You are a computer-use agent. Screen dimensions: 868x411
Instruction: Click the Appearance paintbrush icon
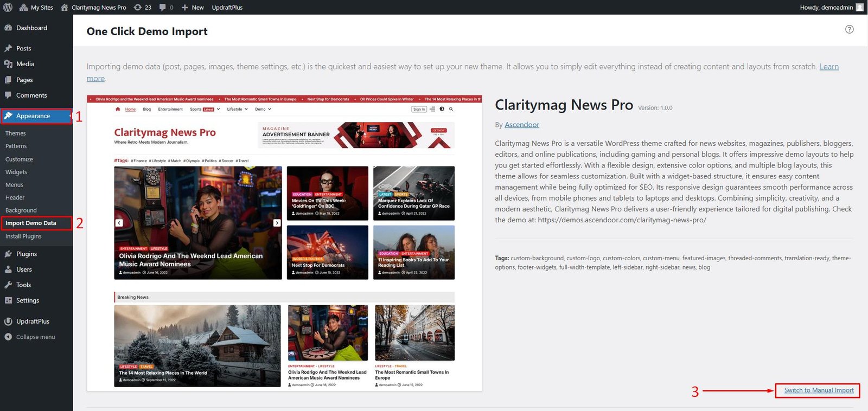(x=8, y=116)
